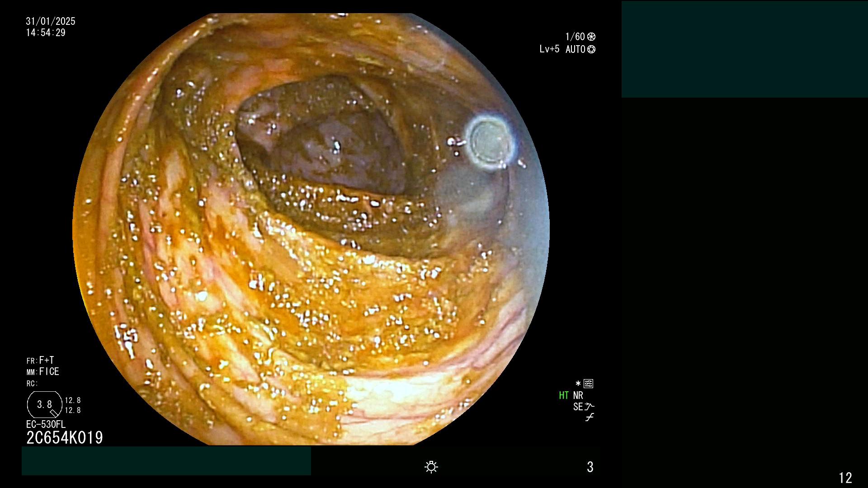Click the MM:FICE mode line

tap(43, 371)
